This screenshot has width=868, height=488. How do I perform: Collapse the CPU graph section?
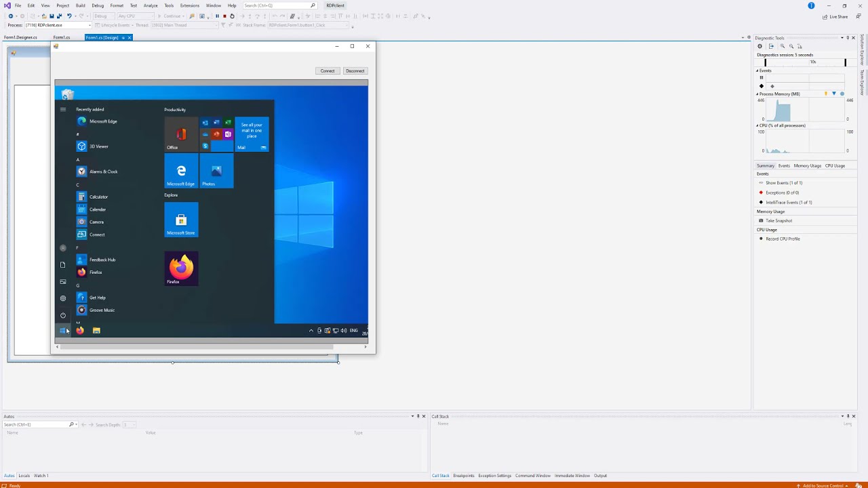[757, 125]
